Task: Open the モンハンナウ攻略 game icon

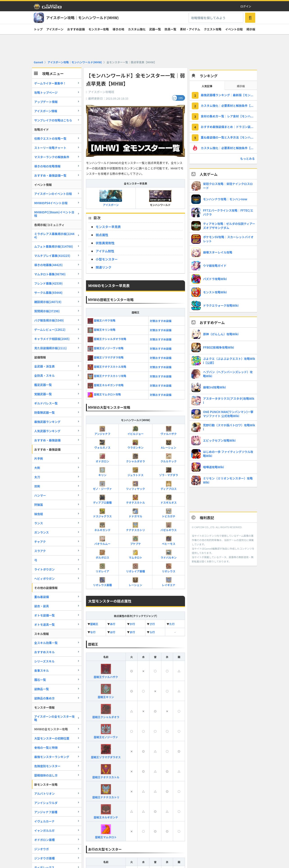Action: click(196, 199)
